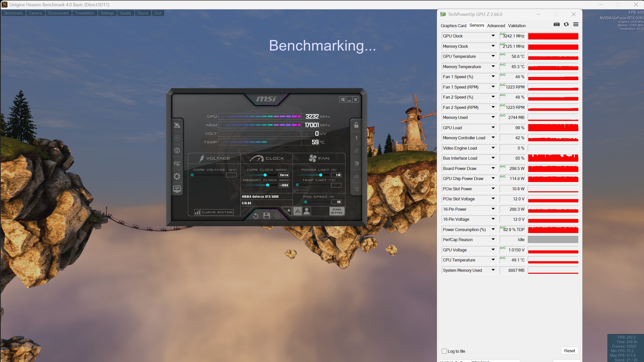This screenshot has height=362, width=644.
Task: Take a GPU-Z screenshot with camera icon
Action: pos(557,24)
